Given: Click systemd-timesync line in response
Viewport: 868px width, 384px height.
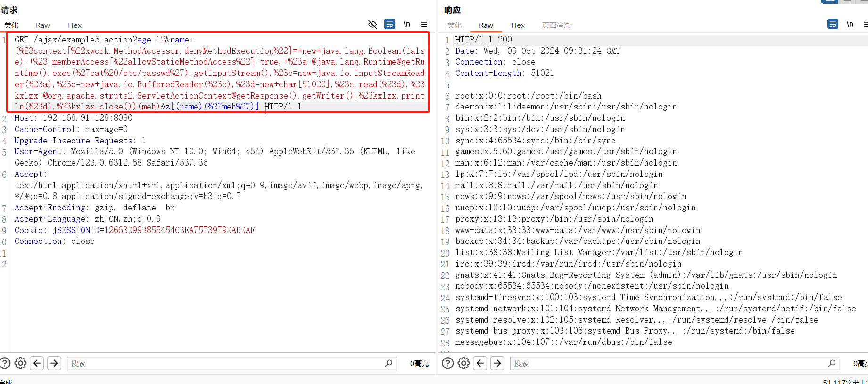Looking at the screenshot, I should click(648, 297).
